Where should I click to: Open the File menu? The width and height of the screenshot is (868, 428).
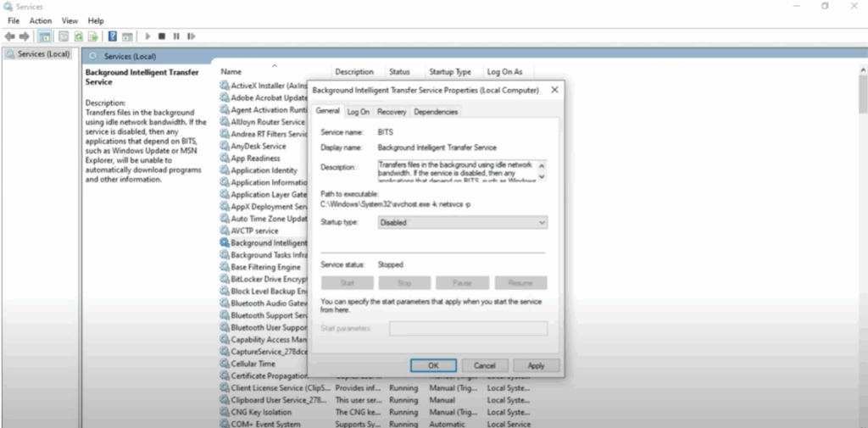(x=14, y=20)
